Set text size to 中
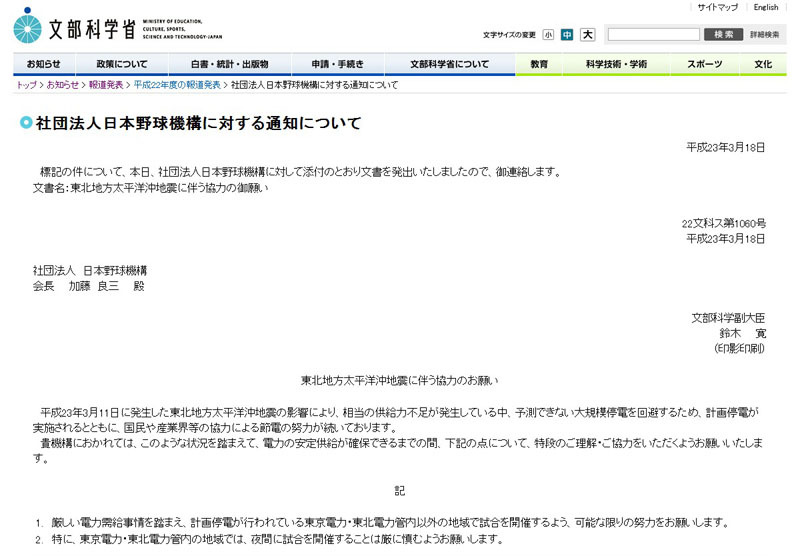Viewport: 800px width, 556px height. pyautogui.click(x=567, y=35)
